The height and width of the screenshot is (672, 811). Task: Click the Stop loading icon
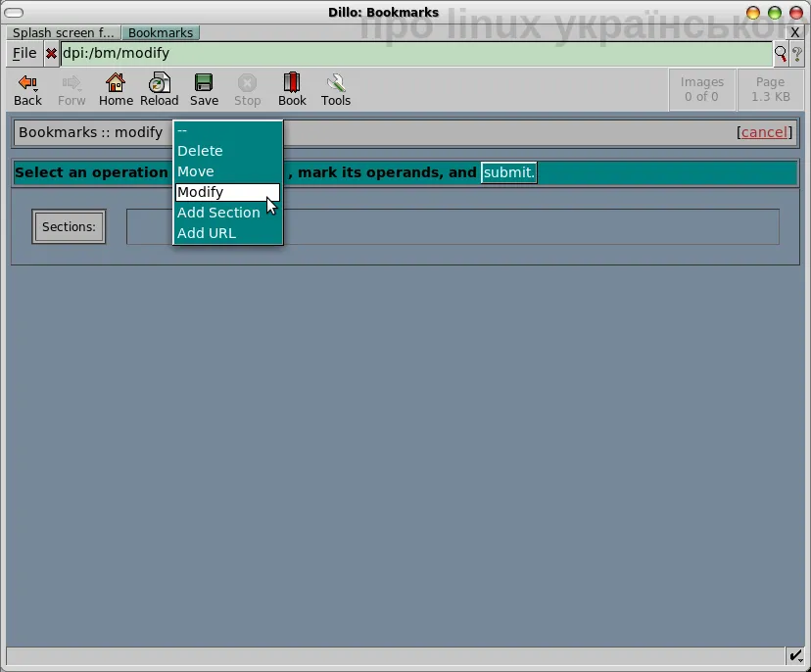247,90
